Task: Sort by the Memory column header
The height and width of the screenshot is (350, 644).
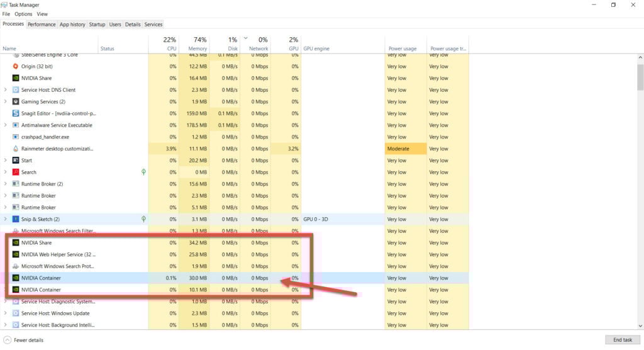Action: click(x=194, y=44)
